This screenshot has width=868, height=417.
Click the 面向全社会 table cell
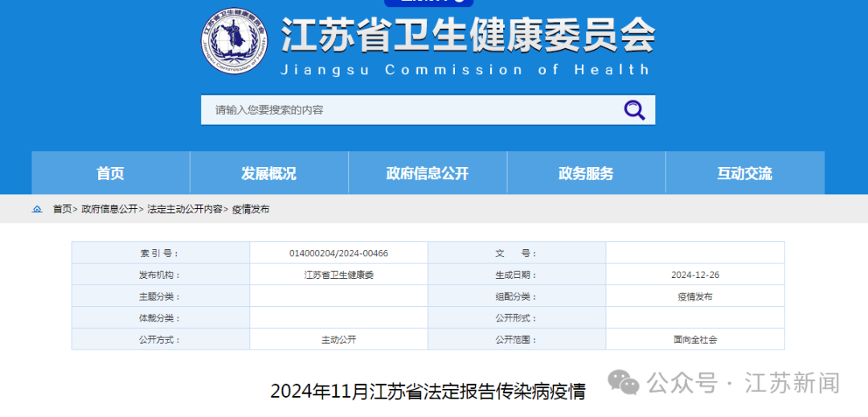click(694, 340)
